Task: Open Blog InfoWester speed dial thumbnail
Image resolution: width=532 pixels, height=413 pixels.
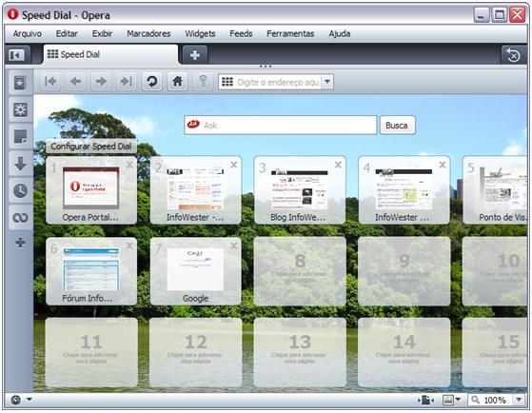Action: [x=300, y=190]
